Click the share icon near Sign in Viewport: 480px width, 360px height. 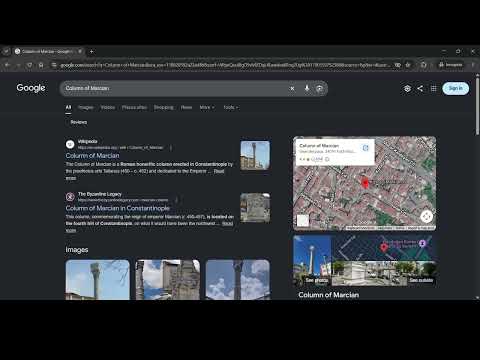click(x=420, y=88)
